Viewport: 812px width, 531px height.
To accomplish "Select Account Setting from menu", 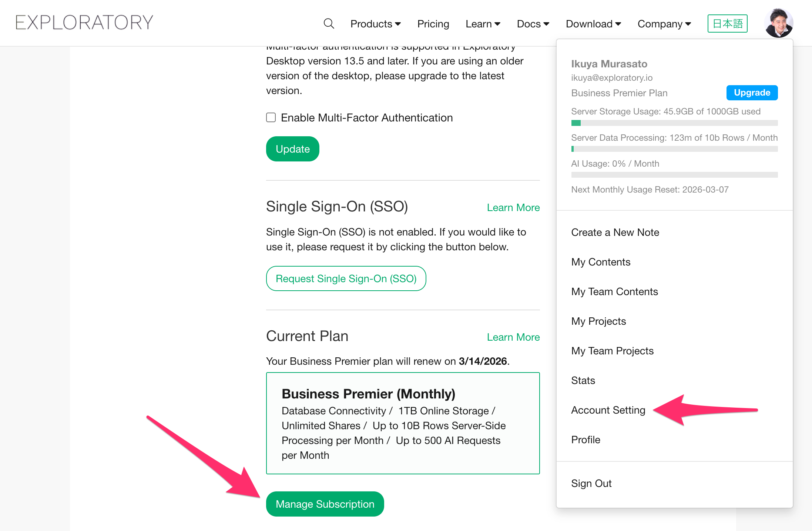I will pos(608,410).
